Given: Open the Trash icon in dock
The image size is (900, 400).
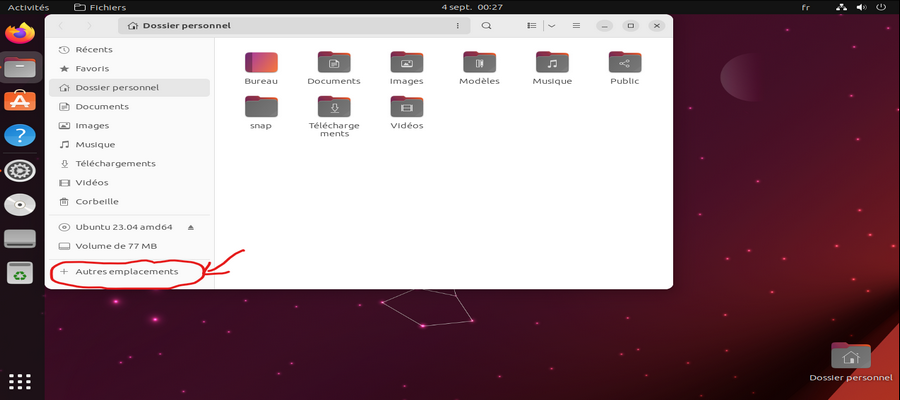Looking at the screenshot, I should [19, 272].
